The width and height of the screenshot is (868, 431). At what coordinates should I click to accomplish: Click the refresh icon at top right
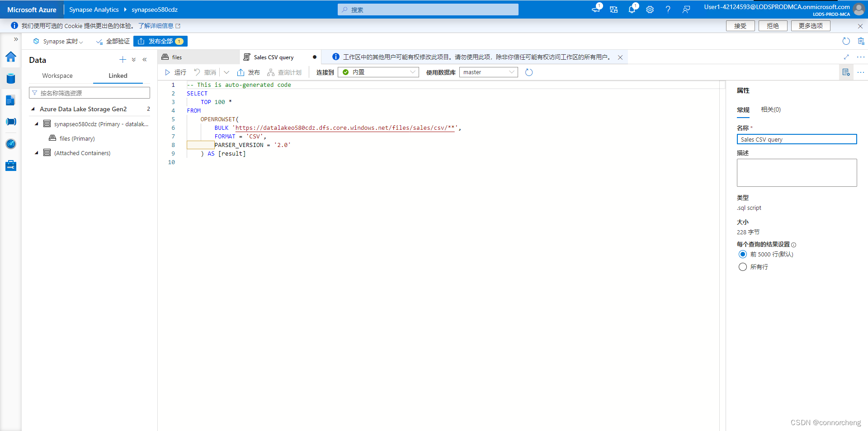point(846,41)
